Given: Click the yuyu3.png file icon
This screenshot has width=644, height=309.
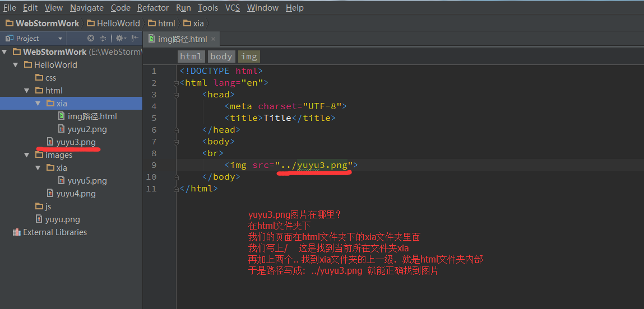Looking at the screenshot, I should pos(50,142).
